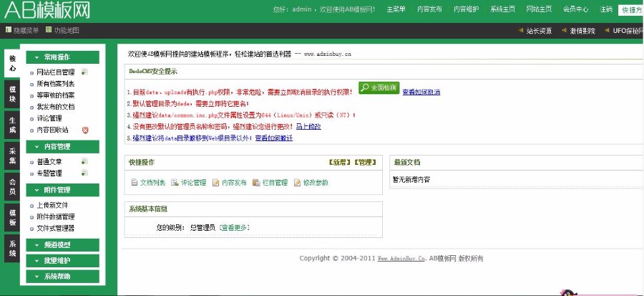Screen dimensions: 644x296
Task: Select 内容回收站 in the sidebar
Action: [52, 130]
